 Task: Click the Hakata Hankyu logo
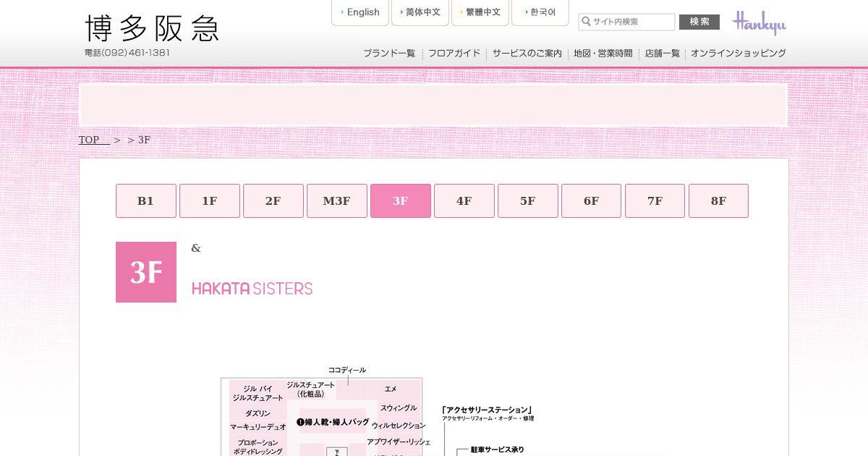(152, 28)
